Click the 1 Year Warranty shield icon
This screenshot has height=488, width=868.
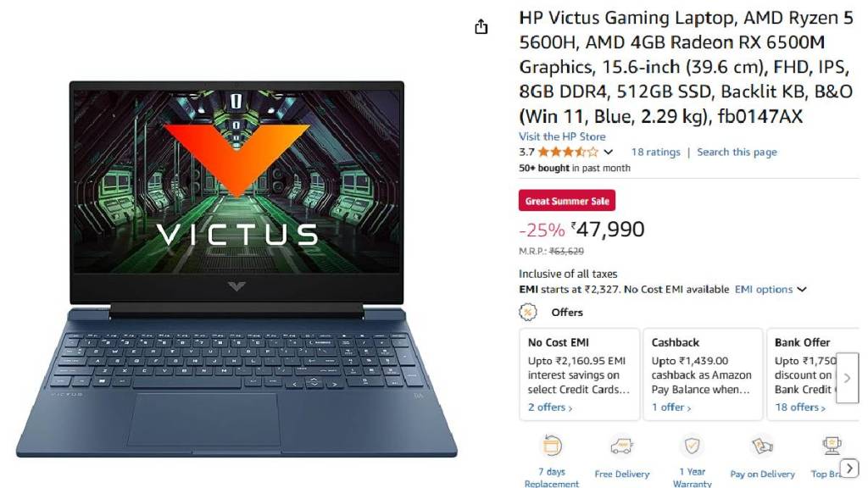point(692,446)
